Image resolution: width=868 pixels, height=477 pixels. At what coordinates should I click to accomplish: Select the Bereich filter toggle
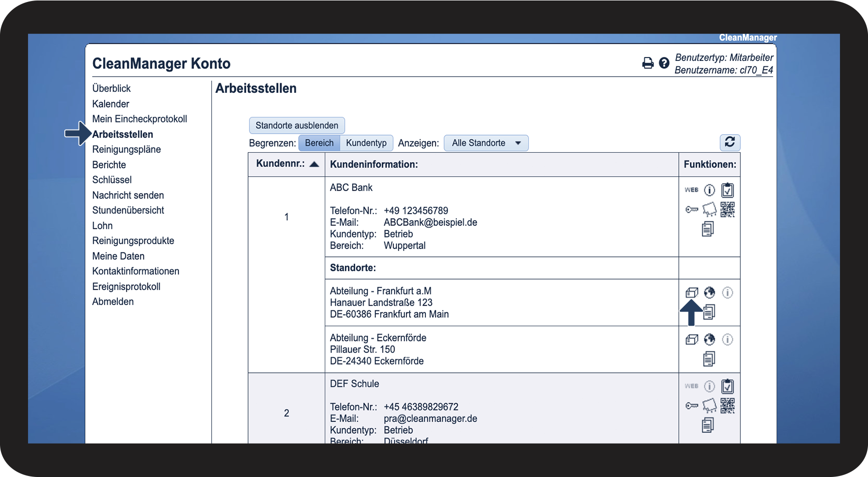[319, 143]
